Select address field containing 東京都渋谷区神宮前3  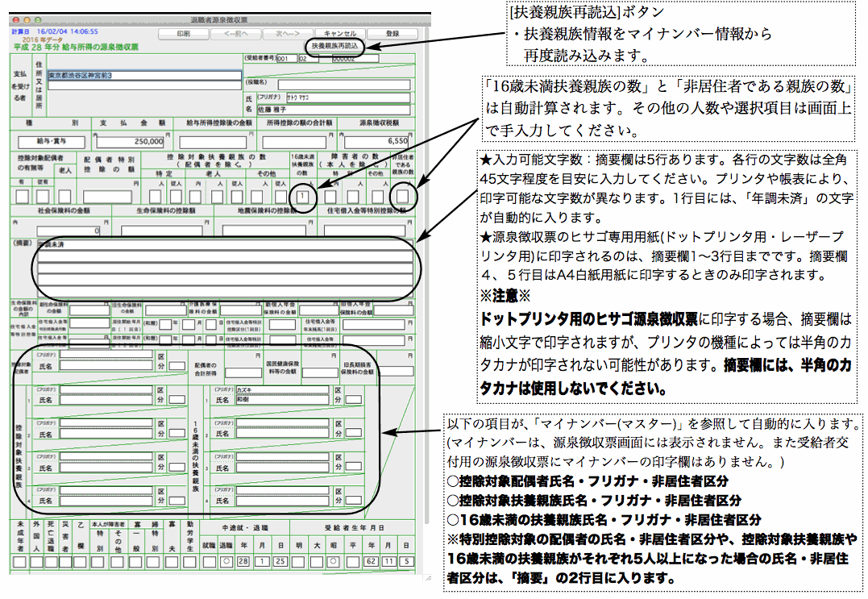coord(143,75)
